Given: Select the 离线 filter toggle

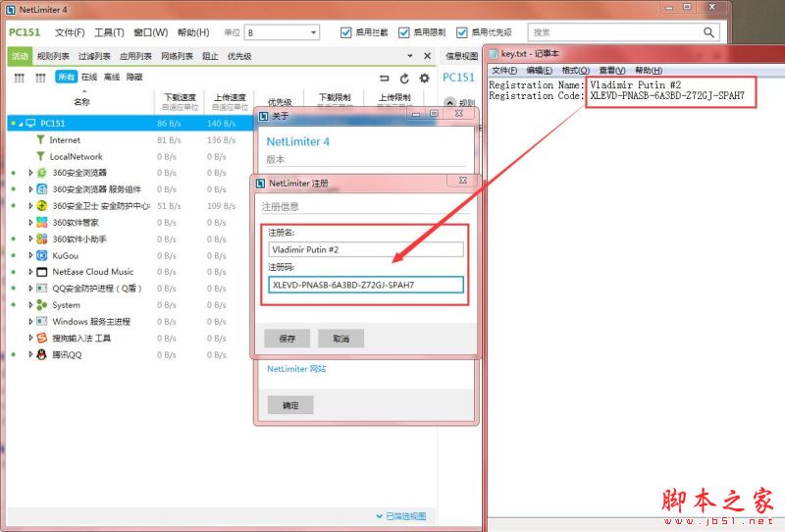Looking at the screenshot, I should pos(112,77).
